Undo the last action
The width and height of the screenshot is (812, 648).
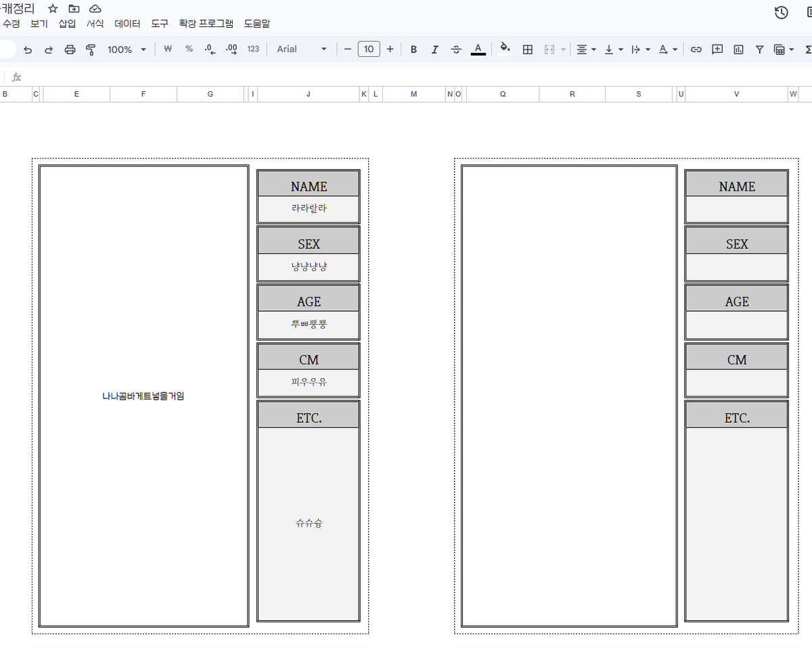28,49
